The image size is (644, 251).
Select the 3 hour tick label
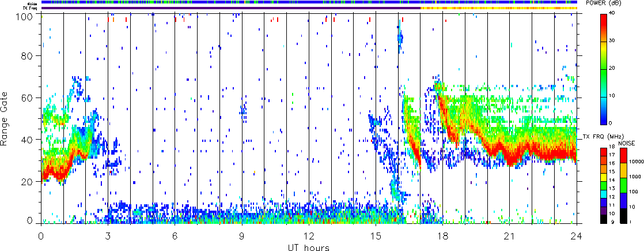pos(108,236)
